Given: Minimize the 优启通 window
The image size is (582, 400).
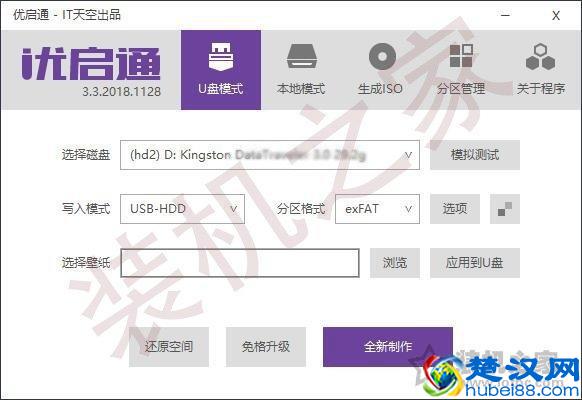Looking at the screenshot, I should click(505, 15).
